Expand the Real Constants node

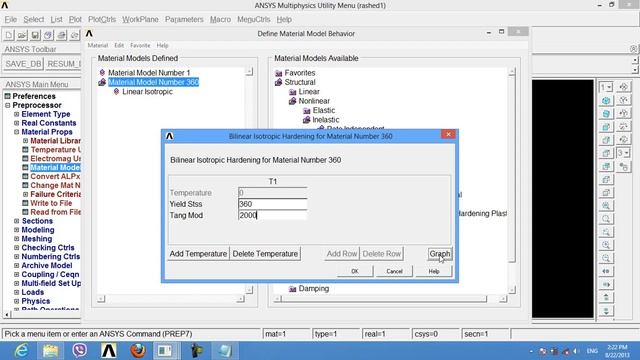[x=16, y=123]
